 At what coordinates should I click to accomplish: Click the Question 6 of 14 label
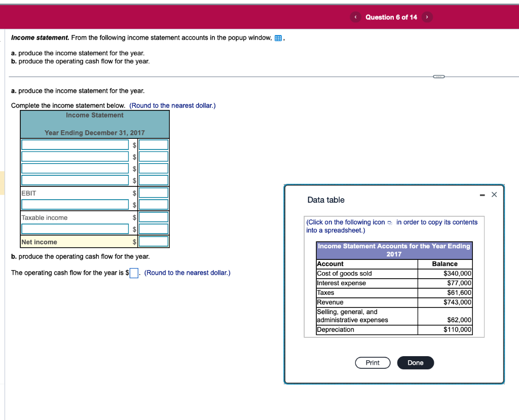[391, 17]
